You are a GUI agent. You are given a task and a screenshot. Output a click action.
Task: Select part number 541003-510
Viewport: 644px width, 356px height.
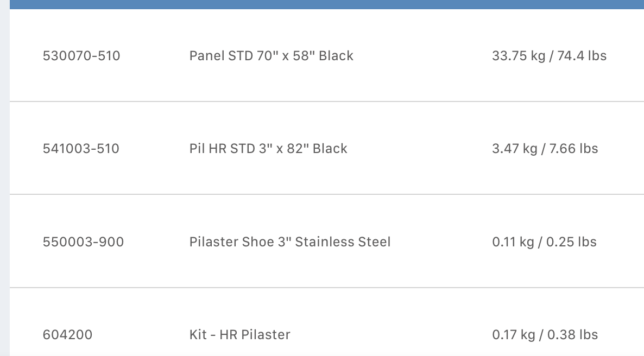click(x=81, y=149)
